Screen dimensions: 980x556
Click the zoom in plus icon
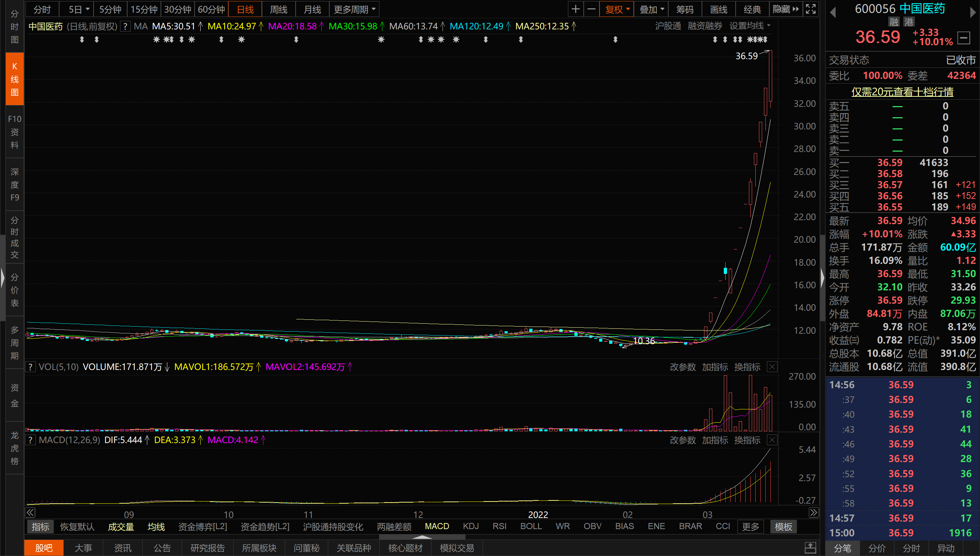click(575, 9)
